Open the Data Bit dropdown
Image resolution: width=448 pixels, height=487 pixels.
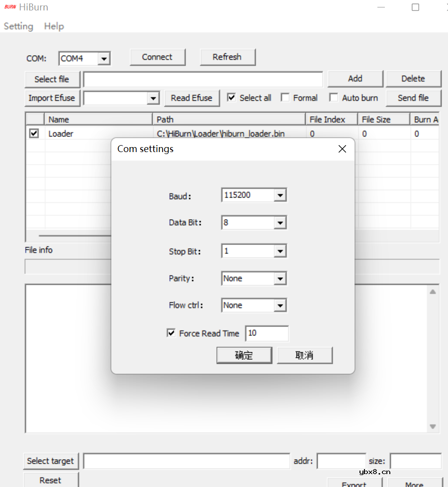click(x=280, y=223)
